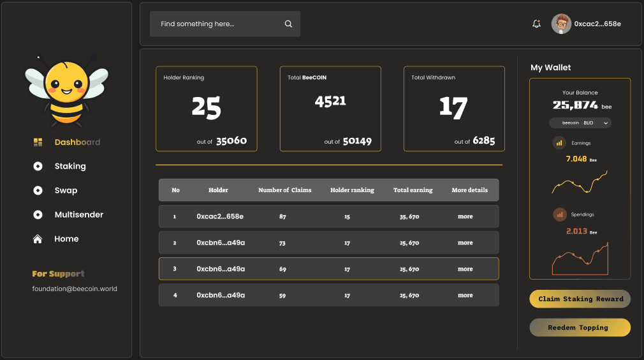Click more in highlighted row 3
Viewport: 644px width, 360px height.
click(x=465, y=269)
